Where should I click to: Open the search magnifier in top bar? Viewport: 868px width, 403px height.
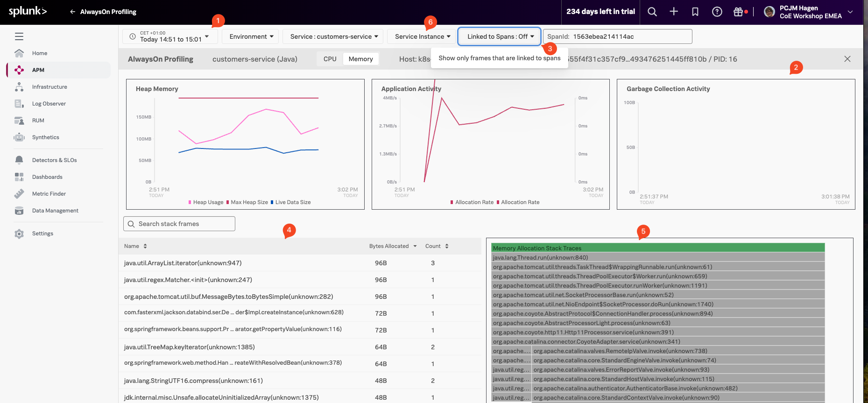[x=652, y=12]
